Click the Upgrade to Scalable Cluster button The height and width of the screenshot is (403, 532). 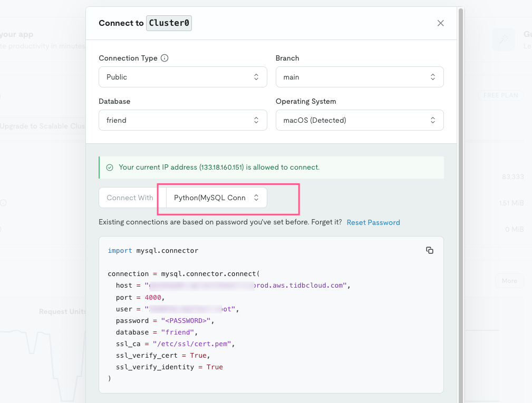point(42,126)
